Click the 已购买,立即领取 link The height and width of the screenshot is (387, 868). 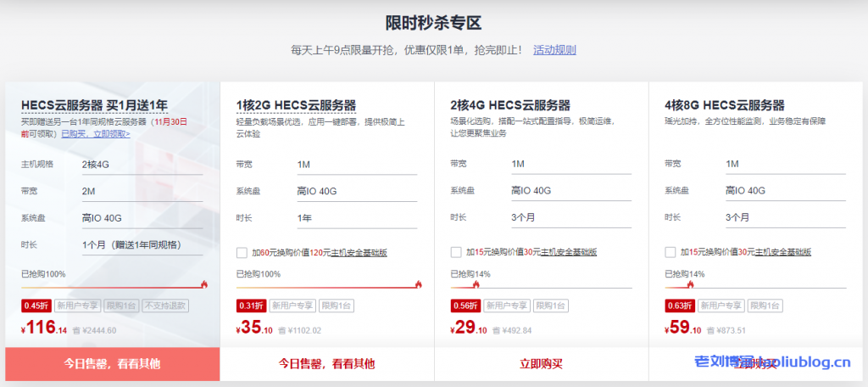96,133
